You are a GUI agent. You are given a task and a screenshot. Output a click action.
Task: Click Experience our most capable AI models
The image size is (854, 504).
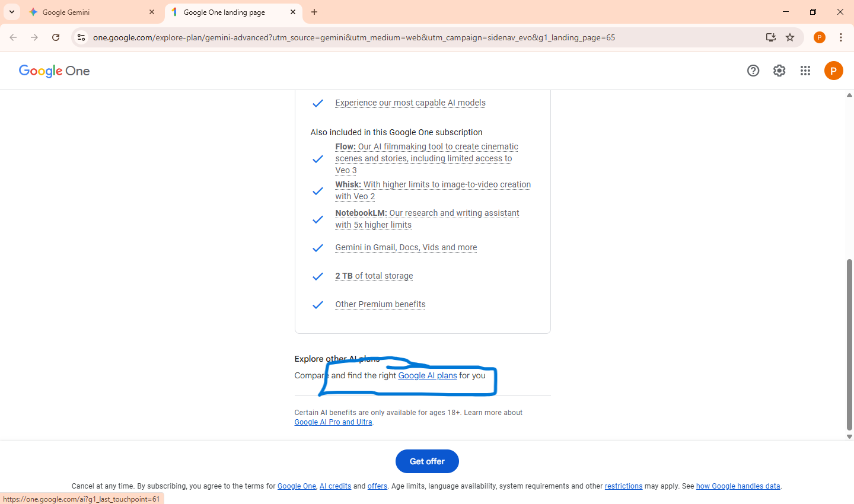(x=410, y=103)
